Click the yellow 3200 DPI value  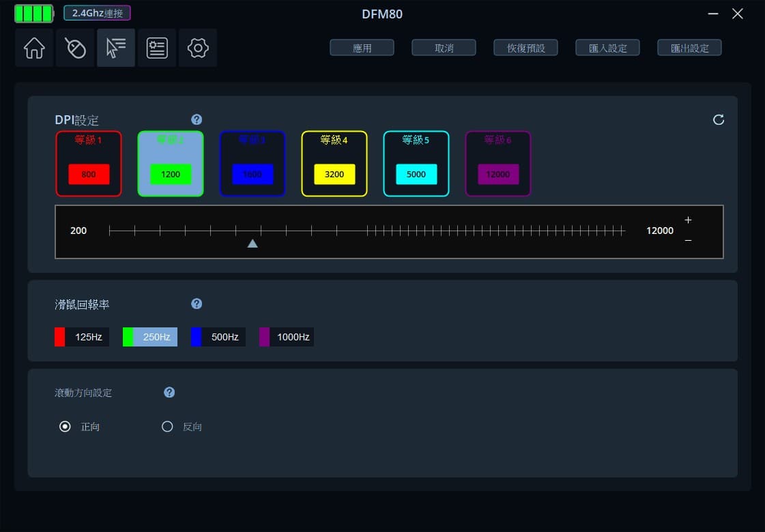[x=334, y=174]
